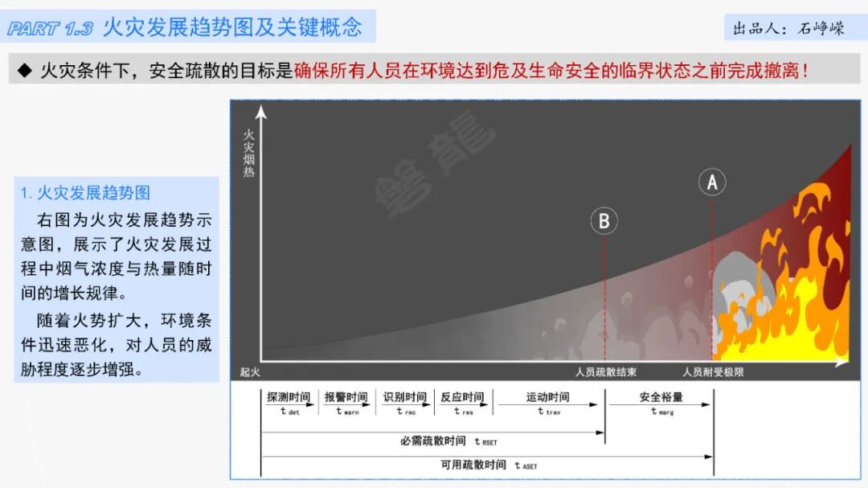This screenshot has width=868, height=488.
Task: Select circle marker A above the curve
Action: coord(710,182)
